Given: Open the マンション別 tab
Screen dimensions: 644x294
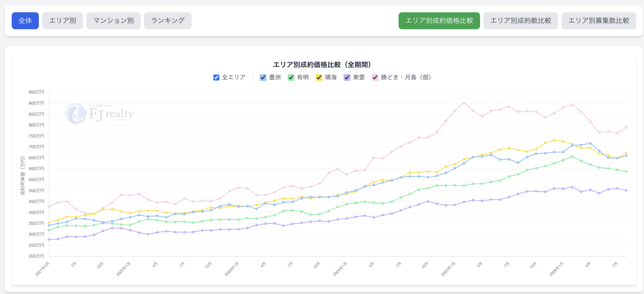Looking at the screenshot, I should 113,21.
